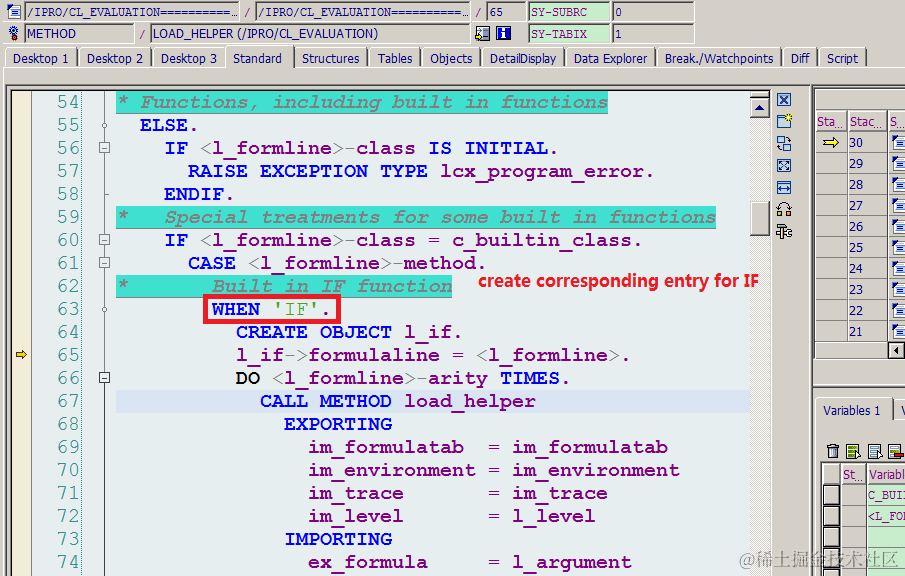Screen dimensions: 905x576
Task: Open the tool services headset icon
Action: [x=784, y=209]
